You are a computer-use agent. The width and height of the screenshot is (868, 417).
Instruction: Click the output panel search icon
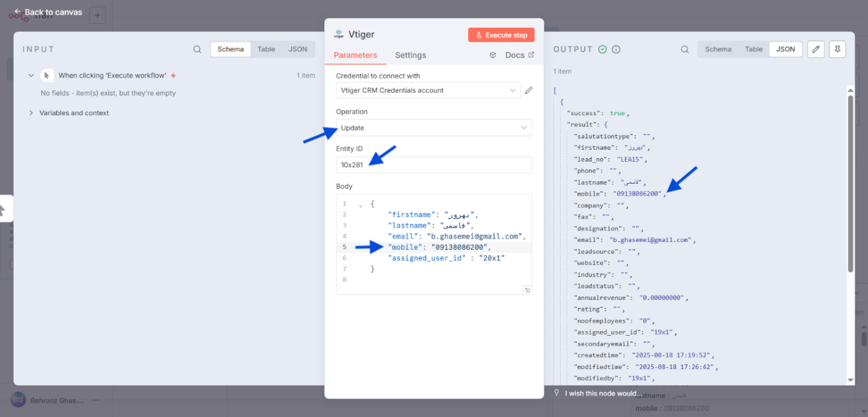pyautogui.click(x=684, y=50)
